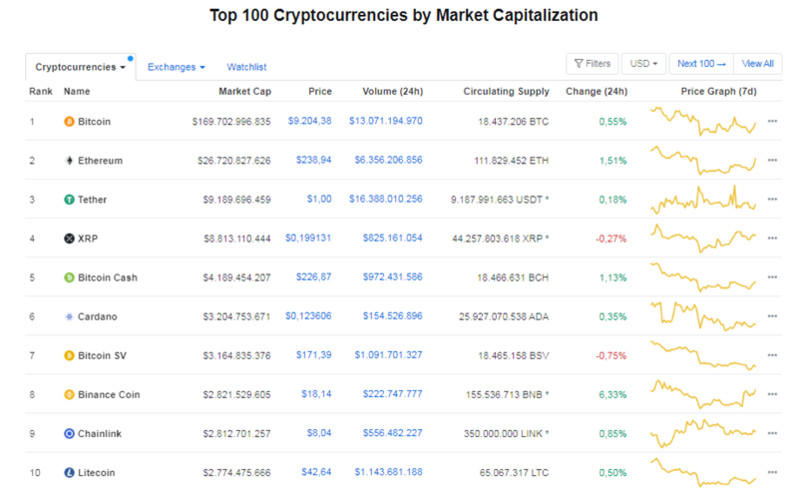Click the View All button
The width and height of the screenshot is (798, 489).
click(757, 64)
